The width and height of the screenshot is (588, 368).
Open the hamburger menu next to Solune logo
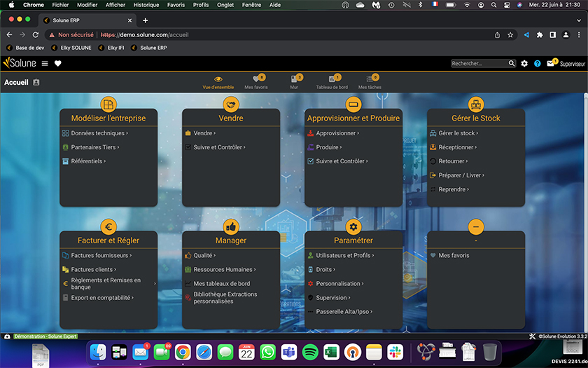(x=45, y=64)
